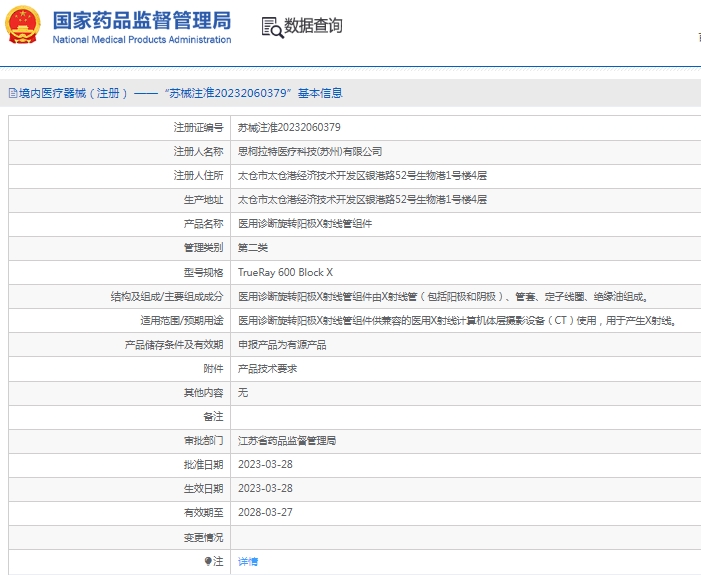Click the 生效日期 label
Screen dimensions: 701x575
click(203, 489)
